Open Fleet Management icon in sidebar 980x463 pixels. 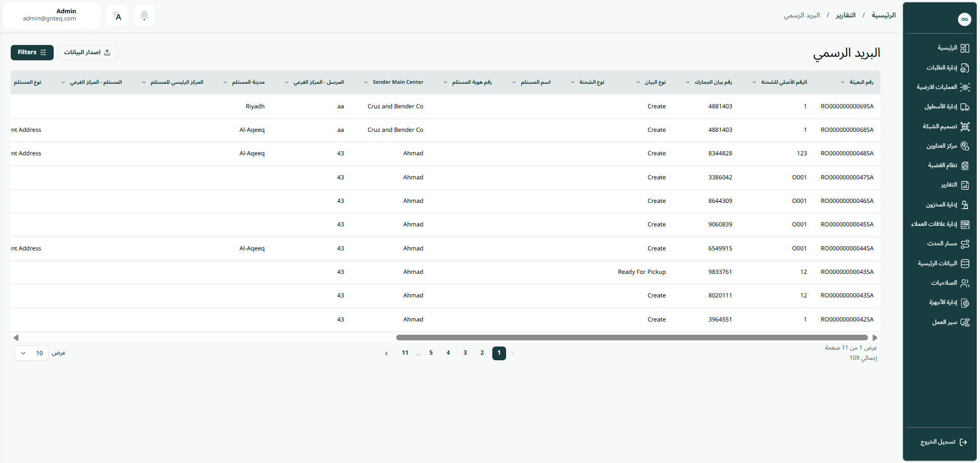click(965, 107)
